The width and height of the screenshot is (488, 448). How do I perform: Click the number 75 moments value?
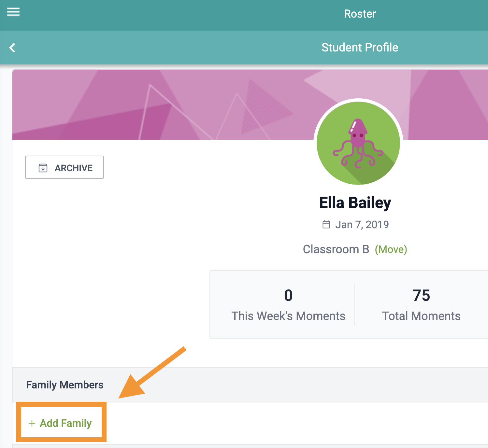(x=421, y=295)
